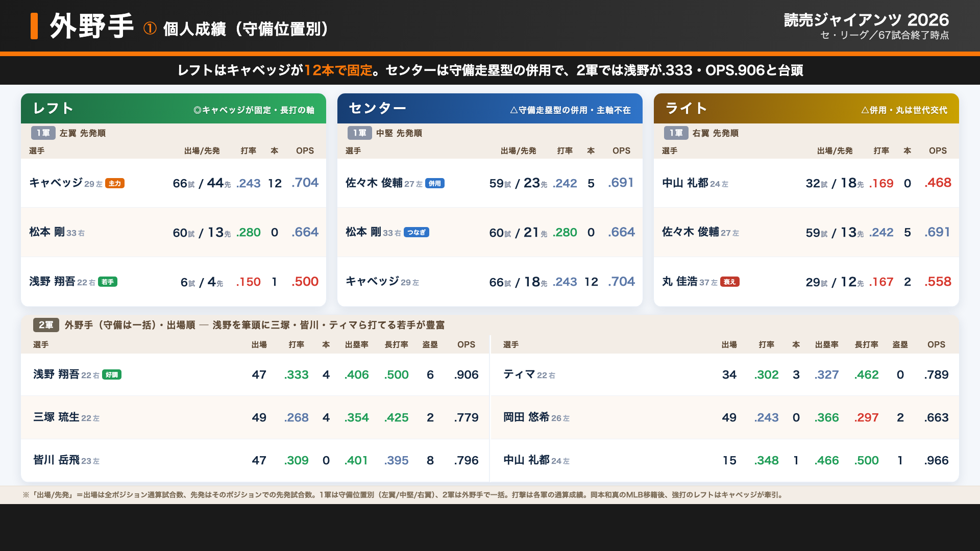Select the レフト card header
Viewport: 980px width, 551px height.
[x=174, y=108]
